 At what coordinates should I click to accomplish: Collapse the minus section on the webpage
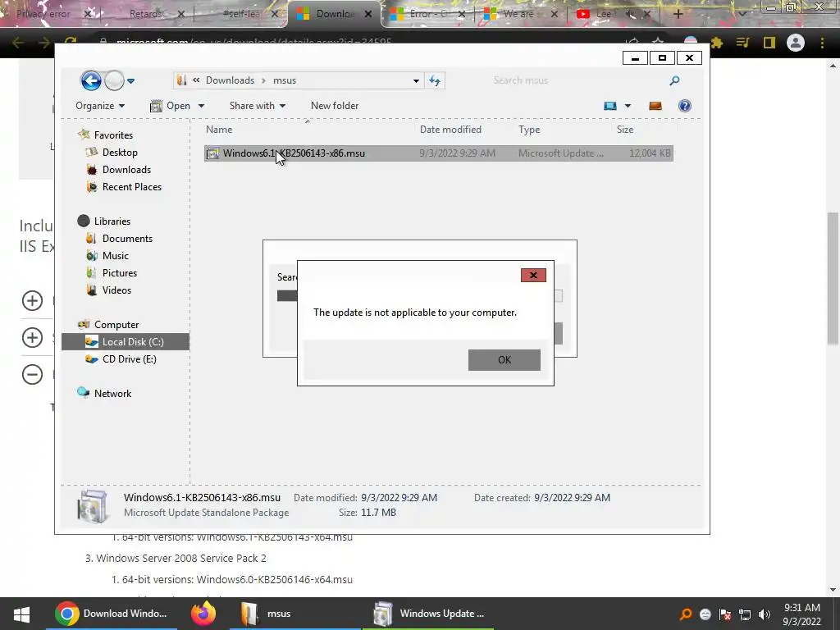click(32, 374)
